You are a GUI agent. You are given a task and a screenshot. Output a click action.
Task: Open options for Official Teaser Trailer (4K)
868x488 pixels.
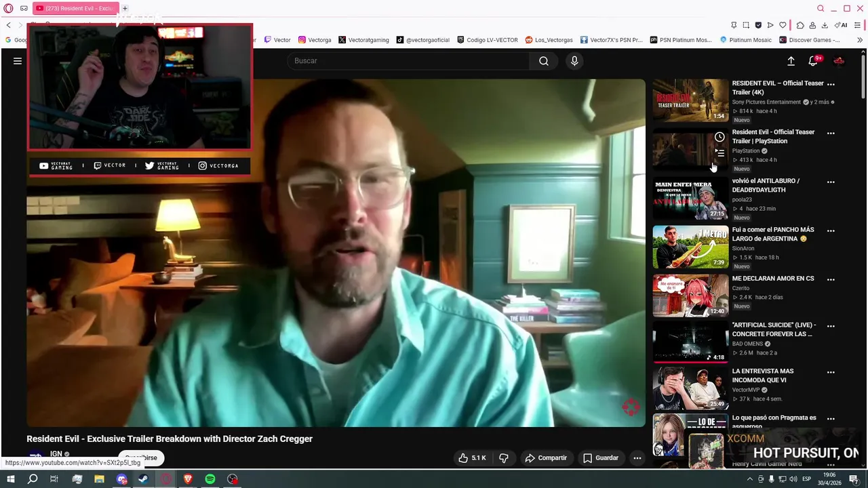pos(831,85)
